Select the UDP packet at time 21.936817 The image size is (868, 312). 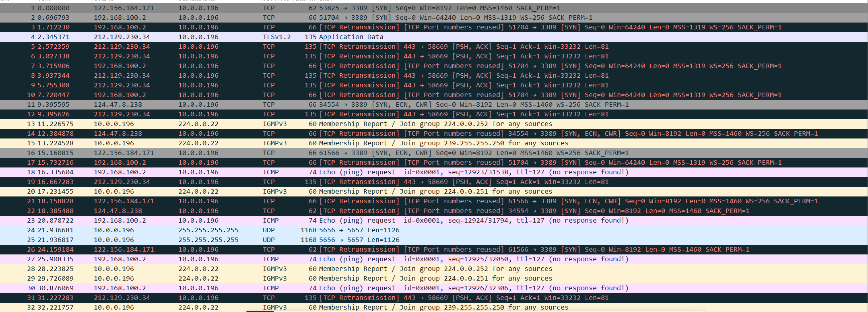434,240
